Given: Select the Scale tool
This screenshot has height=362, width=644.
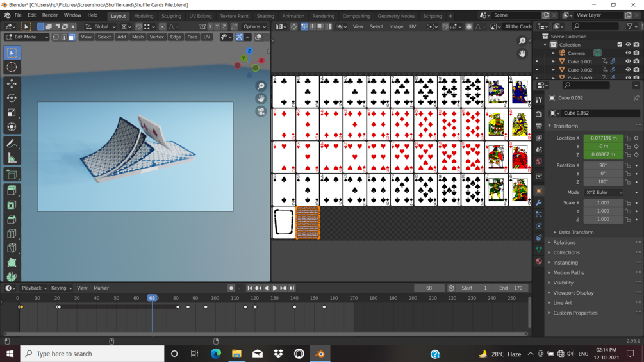Looking at the screenshot, I should click(12, 113).
